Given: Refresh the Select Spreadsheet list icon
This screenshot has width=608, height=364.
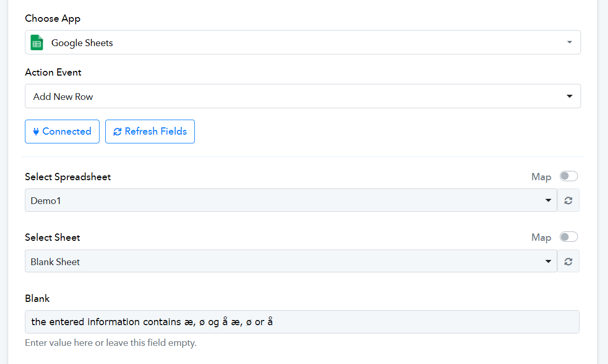Looking at the screenshot, I should point(568,200).
